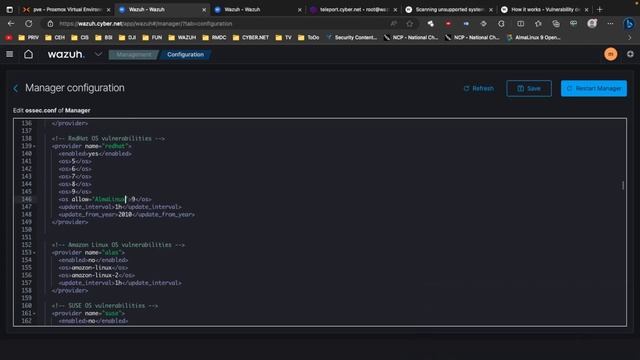This screenshot has width=640, height=360.
Task: Toggle read aloud icon in address bar
Action: coord(393,24)
